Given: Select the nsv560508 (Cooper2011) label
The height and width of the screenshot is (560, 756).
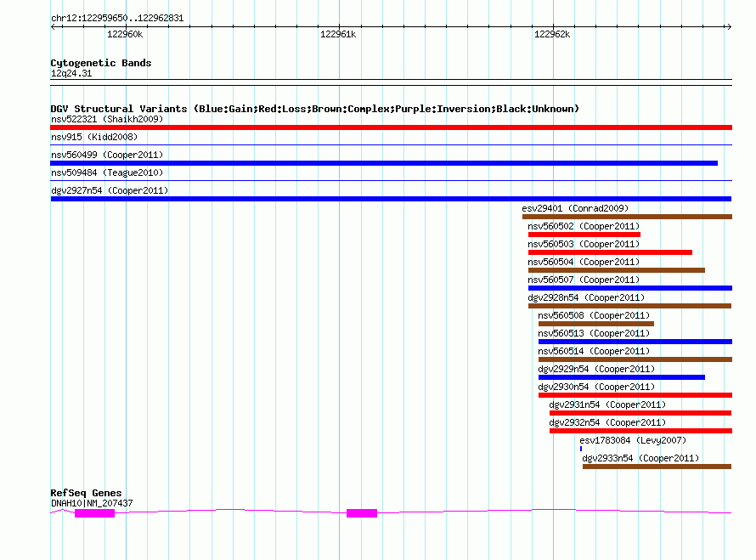Looking at the screenshot, I should pyautogui.click(x=594, y=315).
